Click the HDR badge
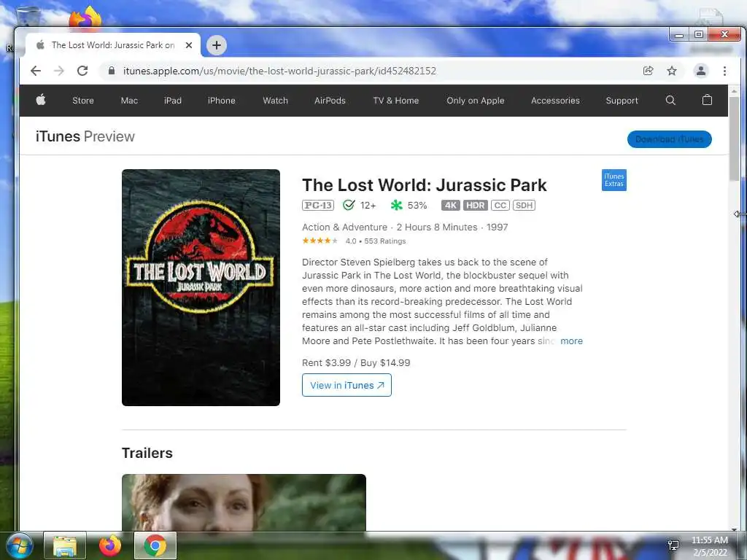Screen dimensions: 747x560 (476, 205)
